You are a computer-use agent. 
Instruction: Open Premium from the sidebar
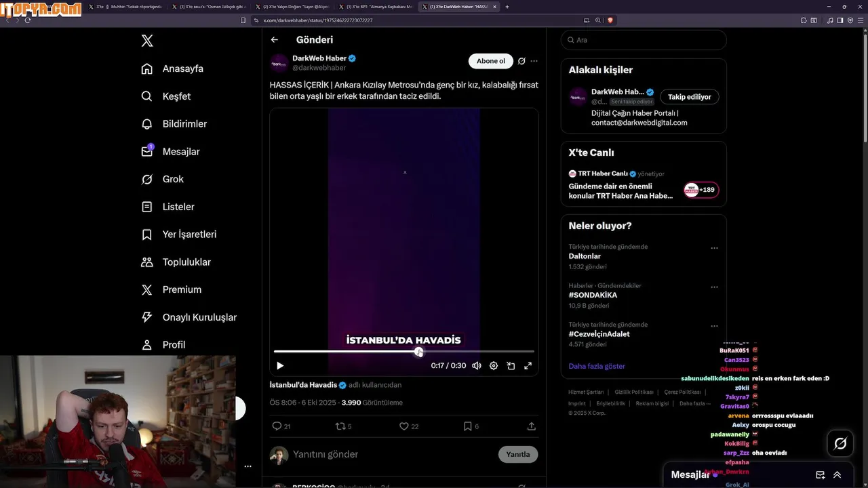point(171,289)
